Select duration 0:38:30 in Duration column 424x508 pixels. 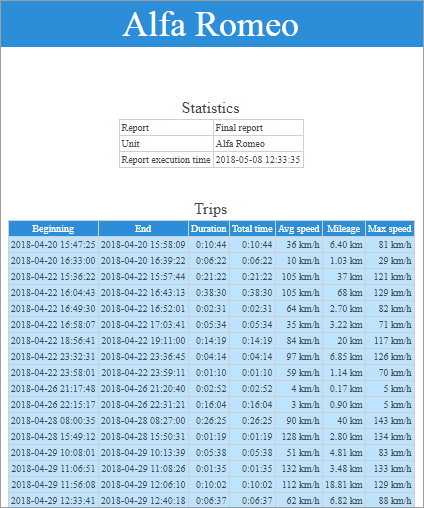click(x=209, y=293)
